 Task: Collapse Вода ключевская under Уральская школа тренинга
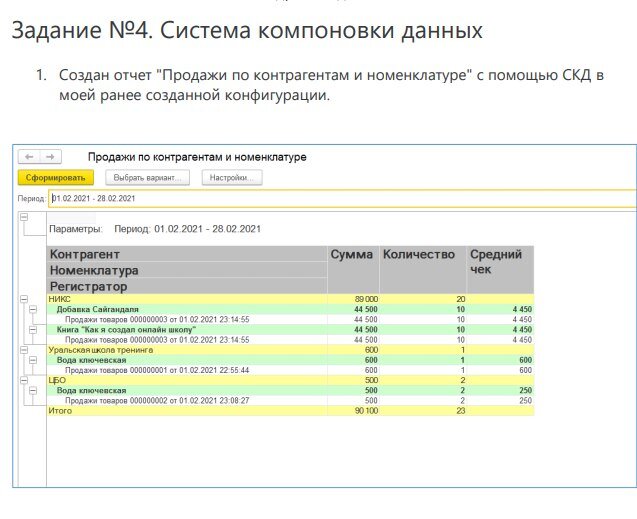coord(33,360)
